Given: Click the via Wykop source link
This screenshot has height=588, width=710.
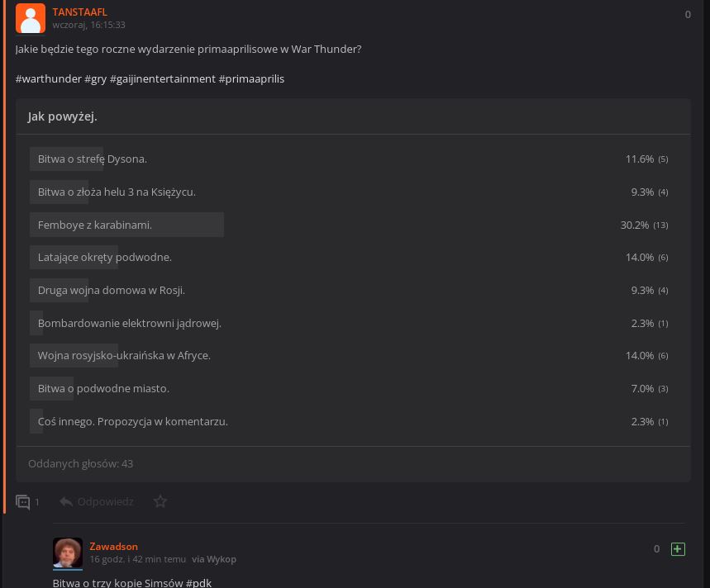Looking at the screenshot, I should coord(214,559).
